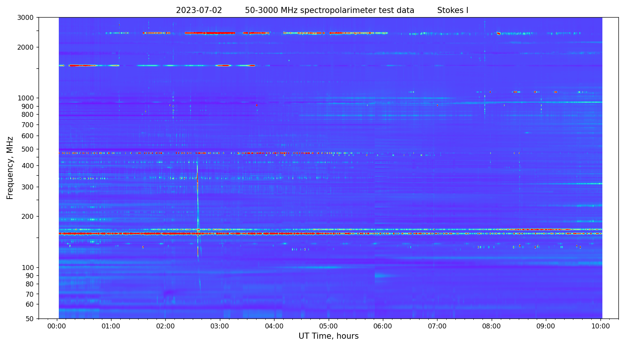The width and height of the screenshot is (644, 346).
Task: Click the 'Frequency, MHz' y-axis label
Action: point(10,168)
